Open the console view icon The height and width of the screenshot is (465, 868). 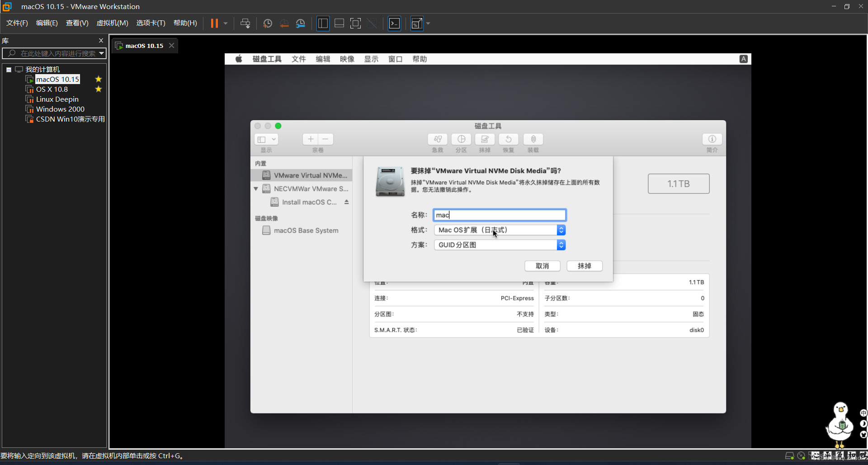point(395,23)
